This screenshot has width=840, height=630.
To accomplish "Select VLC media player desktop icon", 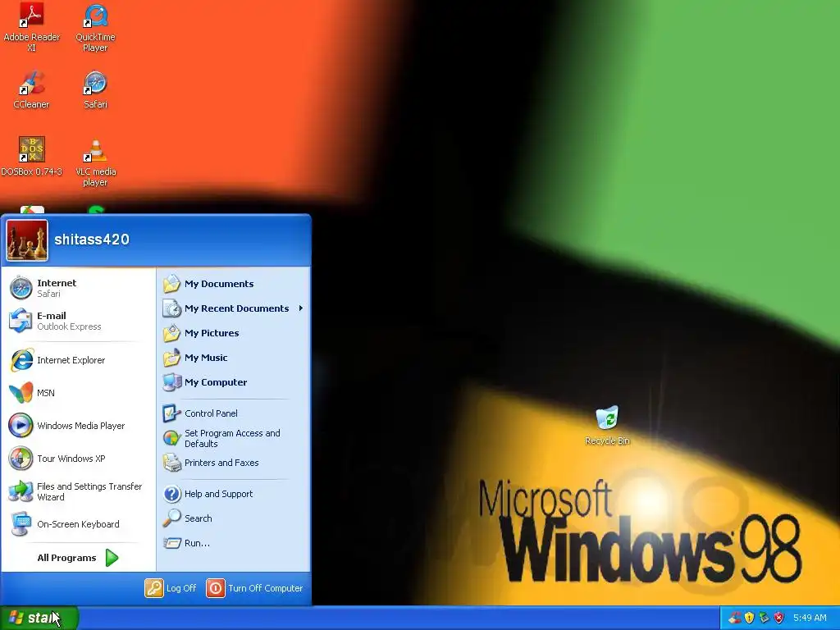I will pyautogui.click(x=95, y=162).
